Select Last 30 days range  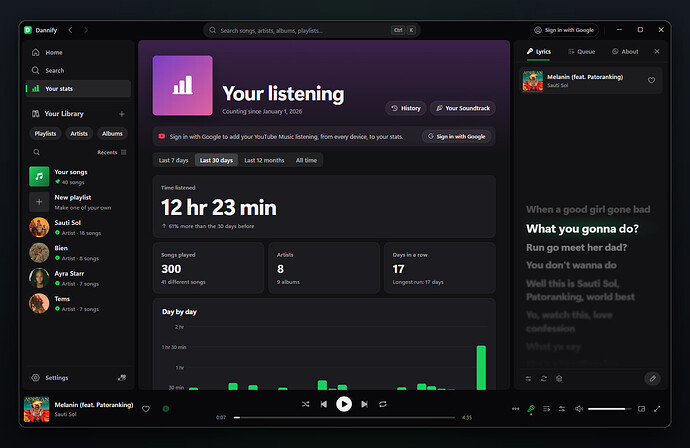[x=216, y=160]
